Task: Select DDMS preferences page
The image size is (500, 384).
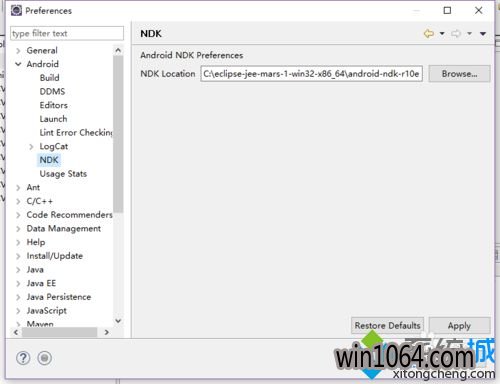Action: [52, 91]
